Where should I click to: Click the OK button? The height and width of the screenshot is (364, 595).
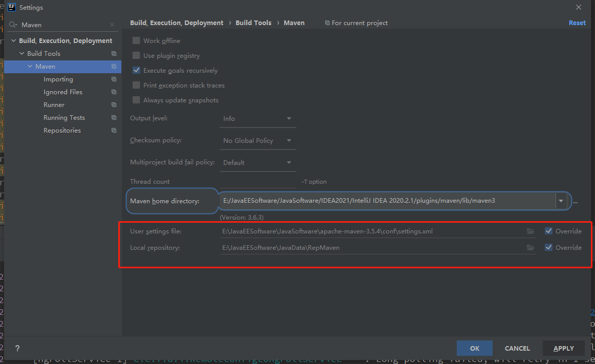[474, 348]
